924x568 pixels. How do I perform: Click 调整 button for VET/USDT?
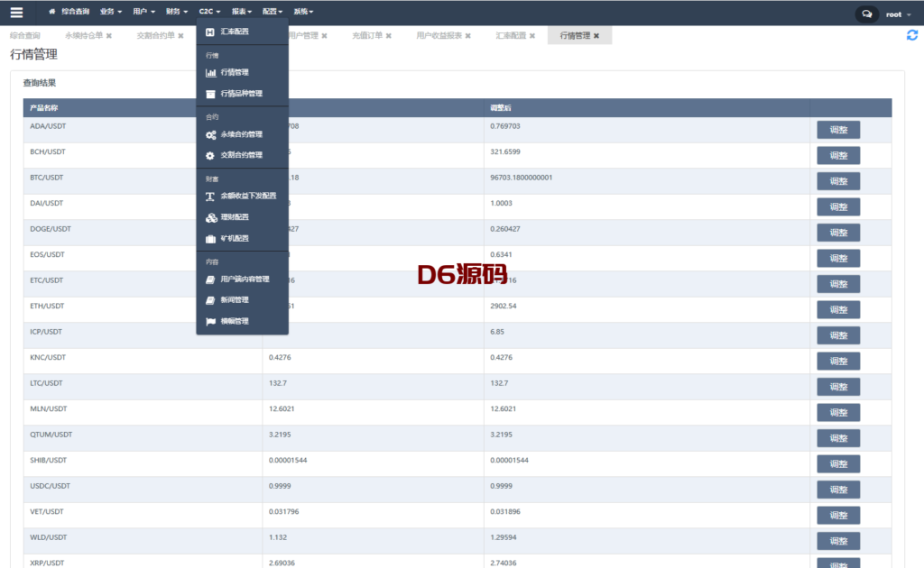(838, 516)
